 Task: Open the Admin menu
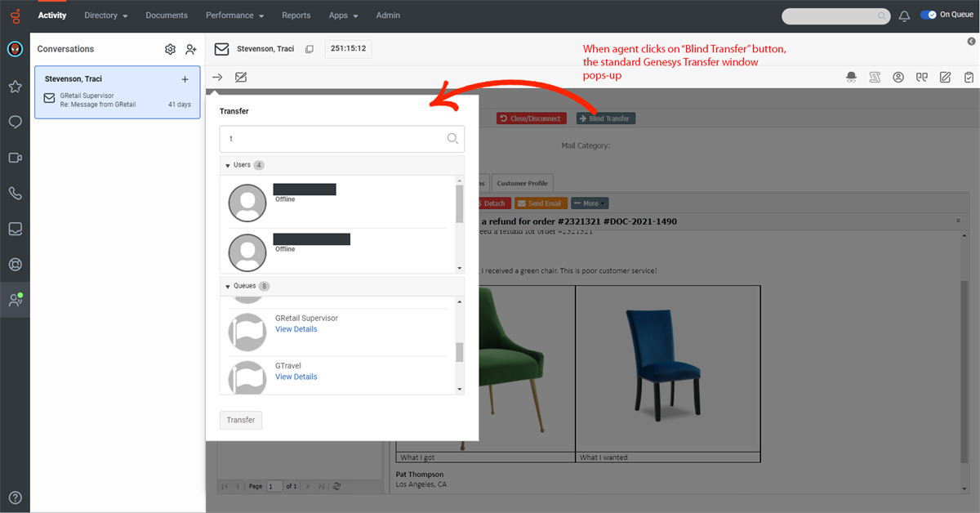(388, 16)
